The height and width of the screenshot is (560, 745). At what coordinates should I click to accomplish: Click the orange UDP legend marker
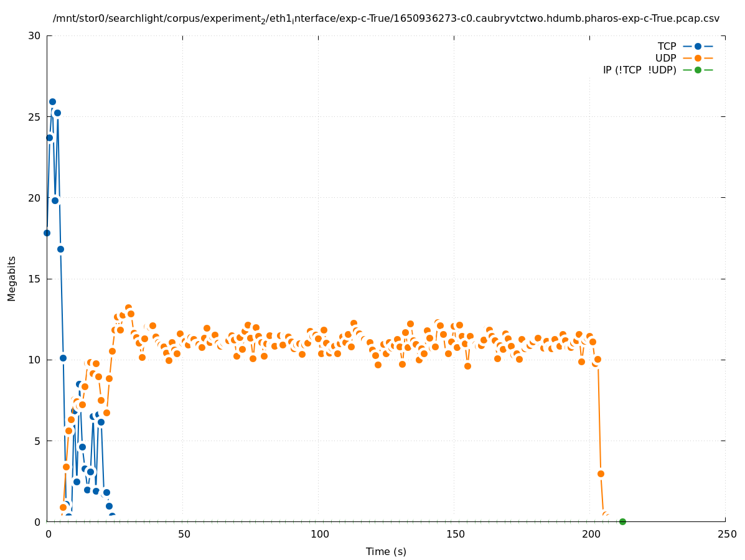[698, 58]
